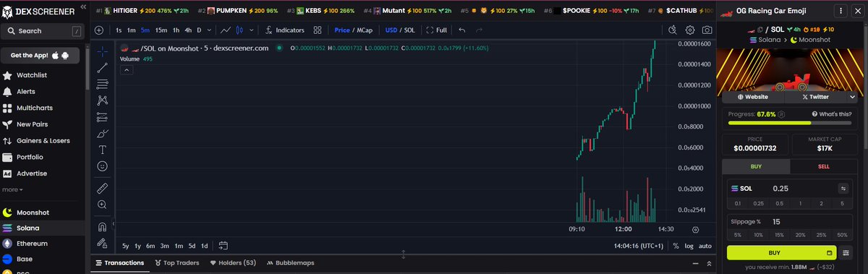The height and width of the screenshot is (274, 868).
Task: Switch to the SELL tab
Action: [823, 166]
